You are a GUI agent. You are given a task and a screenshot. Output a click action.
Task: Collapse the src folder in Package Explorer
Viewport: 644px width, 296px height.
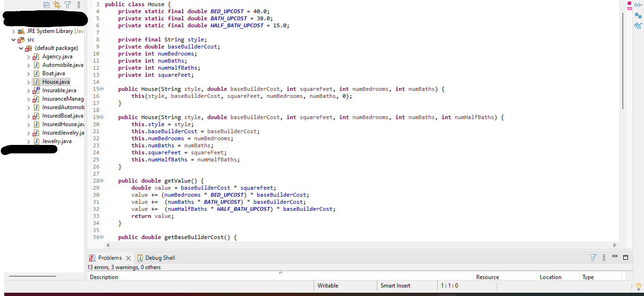13,39
